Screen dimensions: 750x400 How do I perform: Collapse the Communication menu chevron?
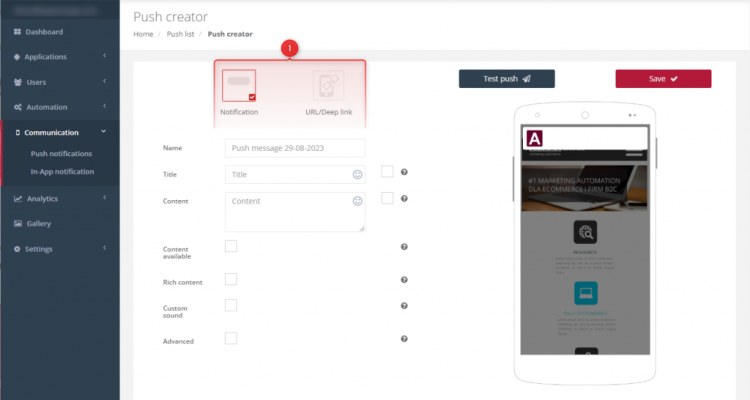point(104,132)
